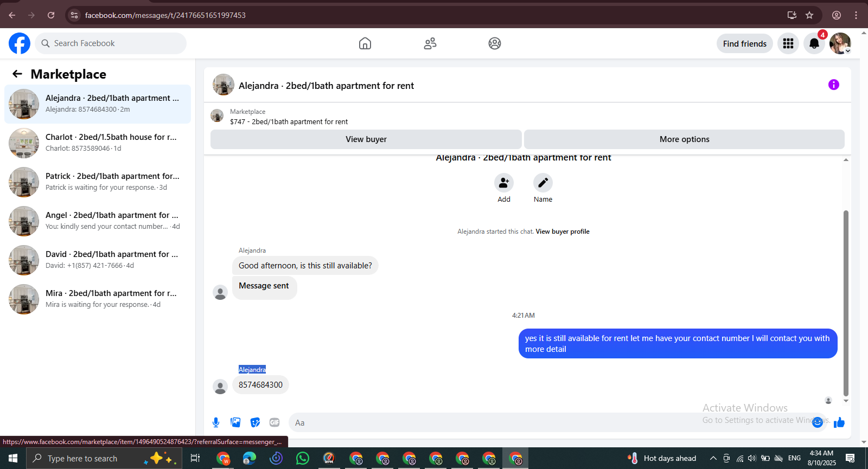Image resolution: width=868 pixels, height=469 pixels.
Task: Click the chat scrollbar down arrow
Action: pyautogui.click(x=846, y=401)
